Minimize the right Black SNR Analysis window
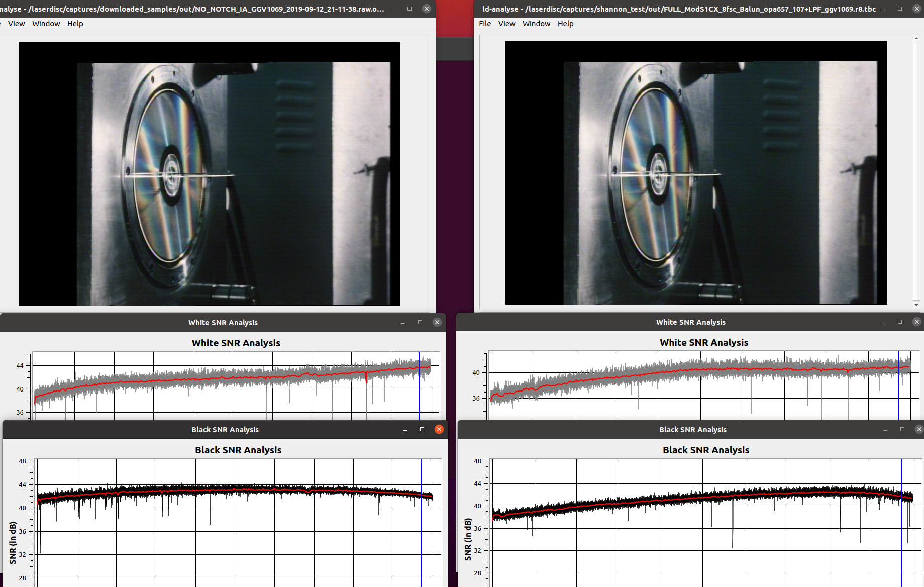This screenshot has width=924, height=587. [x=885, y=429]
